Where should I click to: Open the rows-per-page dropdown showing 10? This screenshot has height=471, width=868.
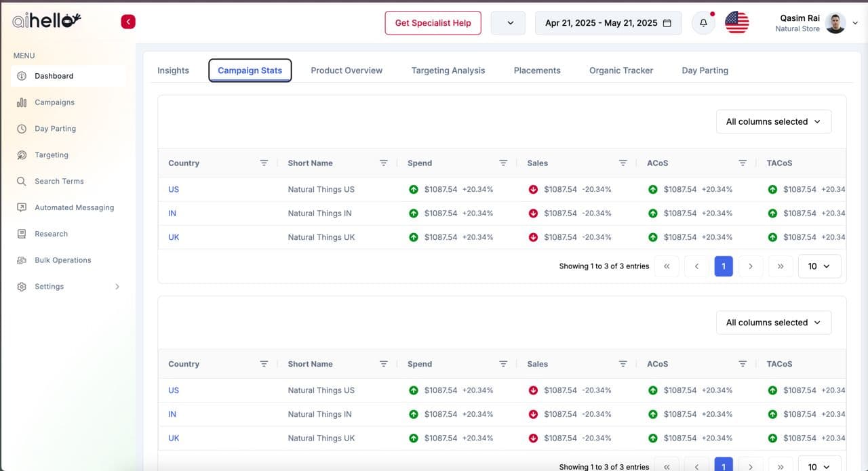[x=819, y=266]
